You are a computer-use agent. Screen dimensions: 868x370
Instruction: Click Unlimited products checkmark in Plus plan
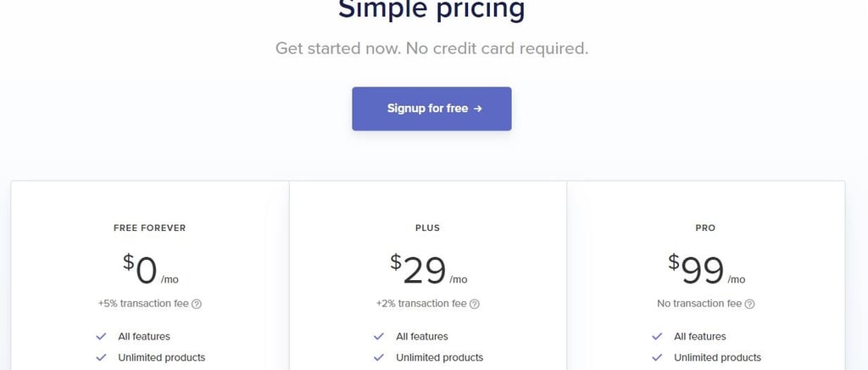click(379, 357)
